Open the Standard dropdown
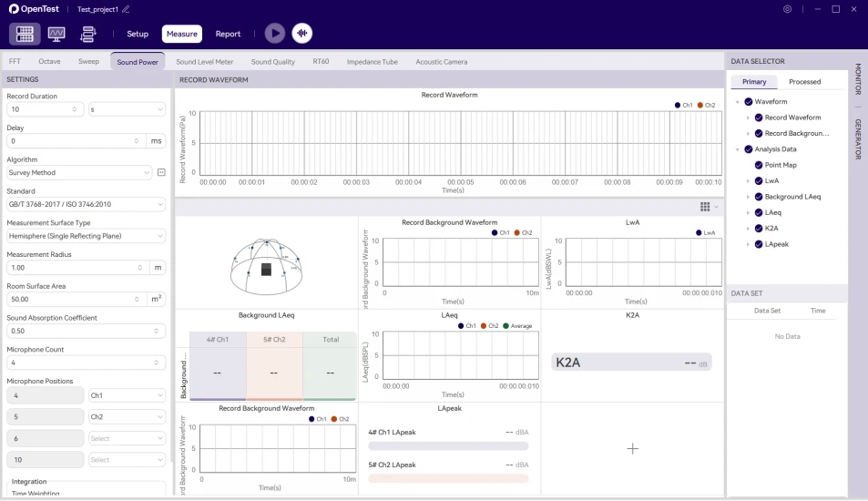Screen dimensions: 868x501 click(x=86, y=204)
